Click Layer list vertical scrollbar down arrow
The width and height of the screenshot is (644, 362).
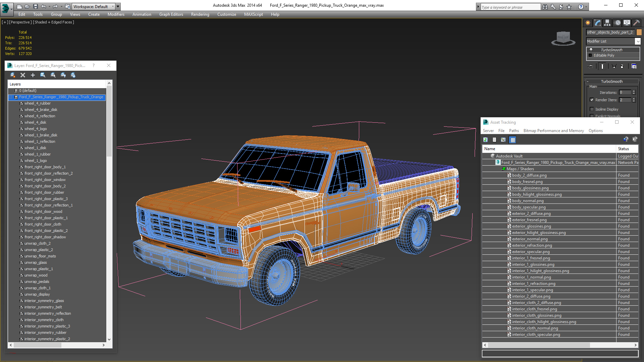[109, 339]
